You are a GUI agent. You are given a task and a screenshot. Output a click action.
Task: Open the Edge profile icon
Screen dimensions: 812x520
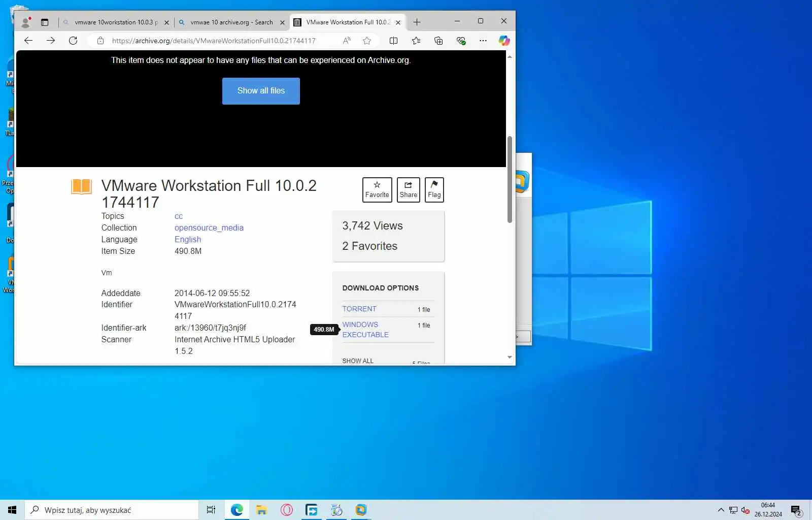pyautogui.click(x=26, y=22)
